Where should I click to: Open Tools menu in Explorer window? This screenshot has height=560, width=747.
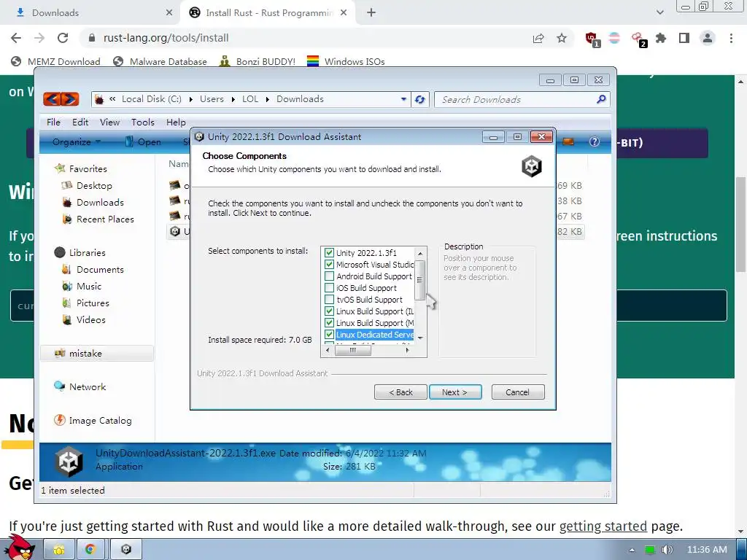click(x=142, y=122)
